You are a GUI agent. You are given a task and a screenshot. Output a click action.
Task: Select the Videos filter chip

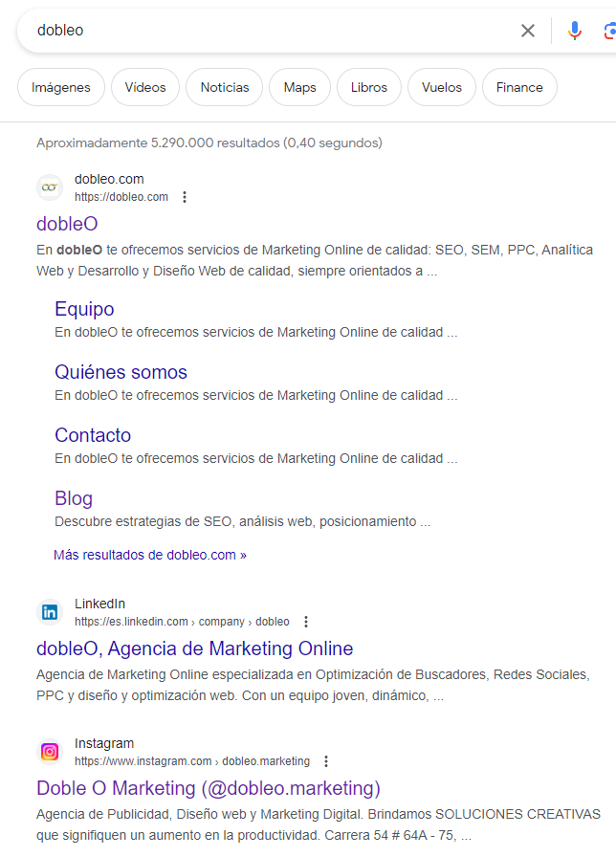[x=145, y=87]
